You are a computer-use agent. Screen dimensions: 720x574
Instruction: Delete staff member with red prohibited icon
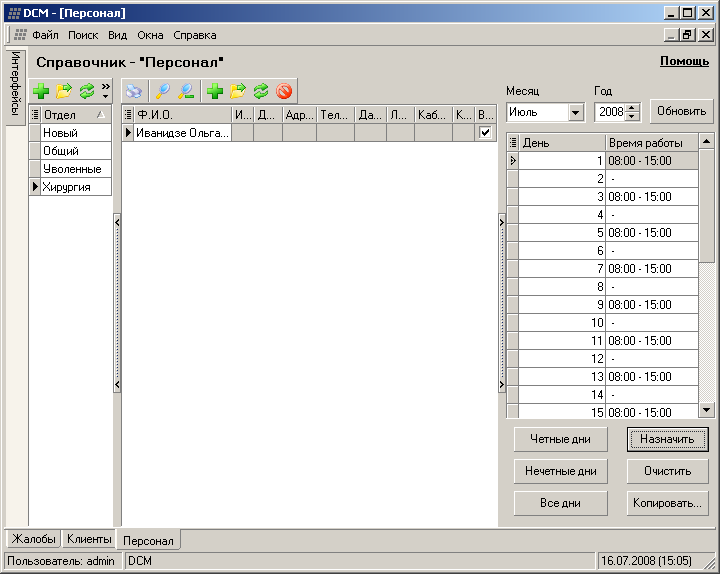pos(284,91)
